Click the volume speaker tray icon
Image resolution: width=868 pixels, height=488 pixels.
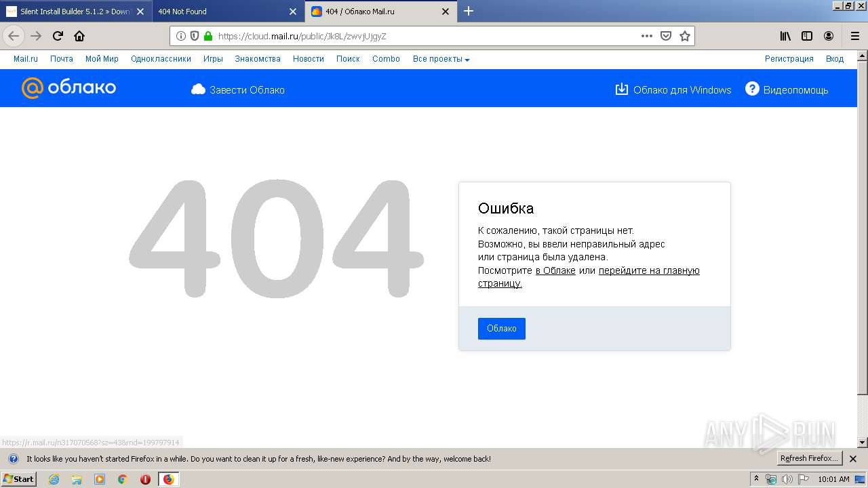point(787,479)
